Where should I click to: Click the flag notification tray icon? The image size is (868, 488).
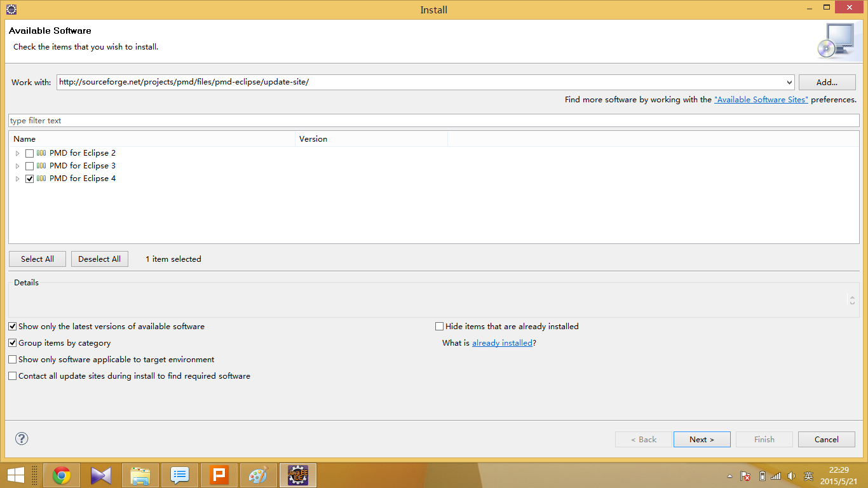pyautogui.click(x=746, y=476)
